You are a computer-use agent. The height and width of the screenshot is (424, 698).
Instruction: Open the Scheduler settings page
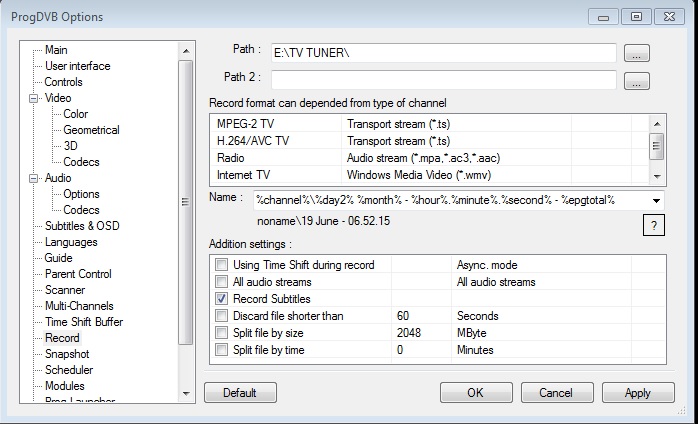coord(68,370)
